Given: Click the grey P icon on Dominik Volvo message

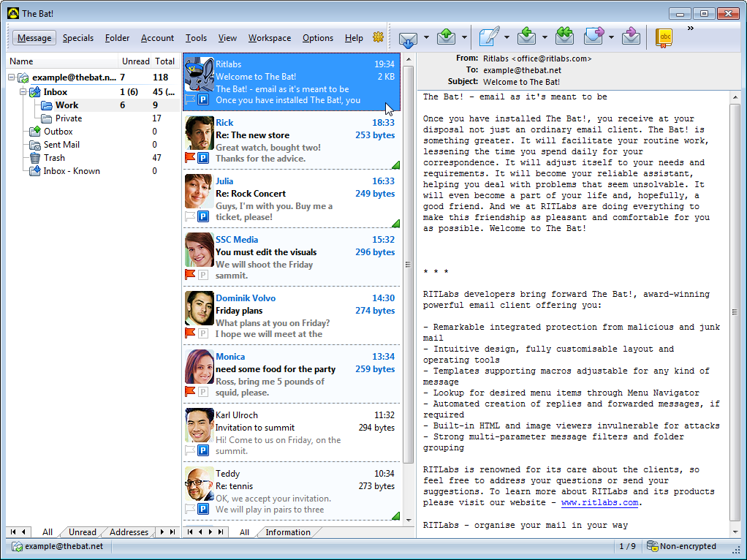Looking at the screenshot, I should tap(203, 333).
